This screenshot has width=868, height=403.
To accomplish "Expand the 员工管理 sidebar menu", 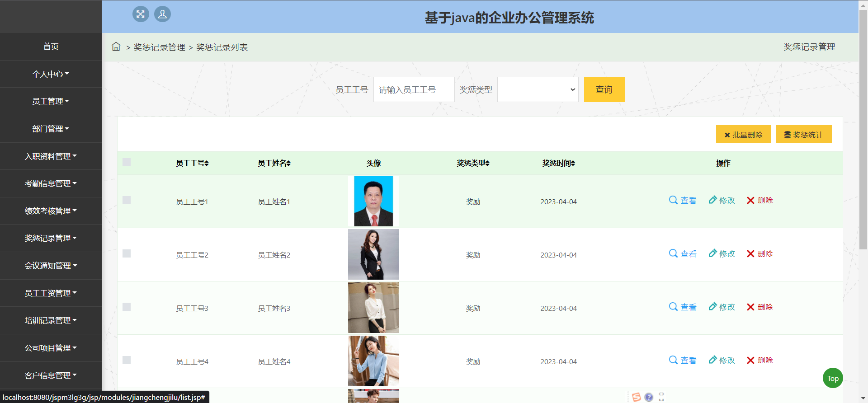I will (x=51, y=101).
